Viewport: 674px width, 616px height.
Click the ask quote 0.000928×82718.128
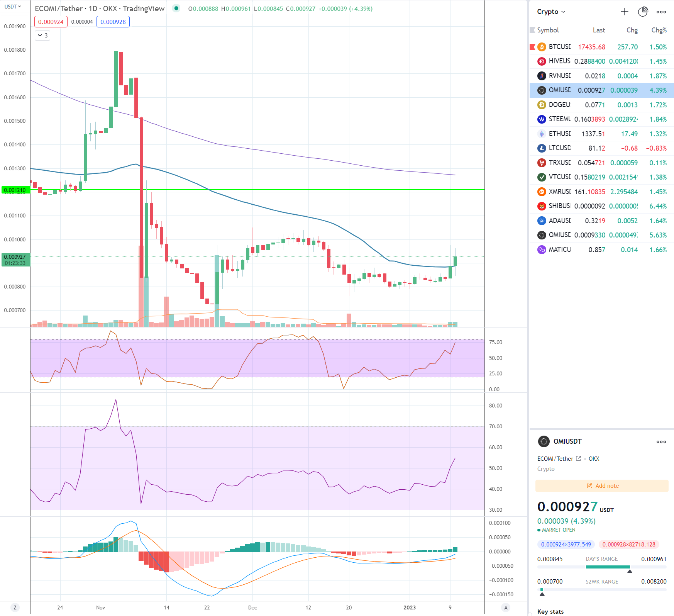pyautogui.click(x=629, y=544)
